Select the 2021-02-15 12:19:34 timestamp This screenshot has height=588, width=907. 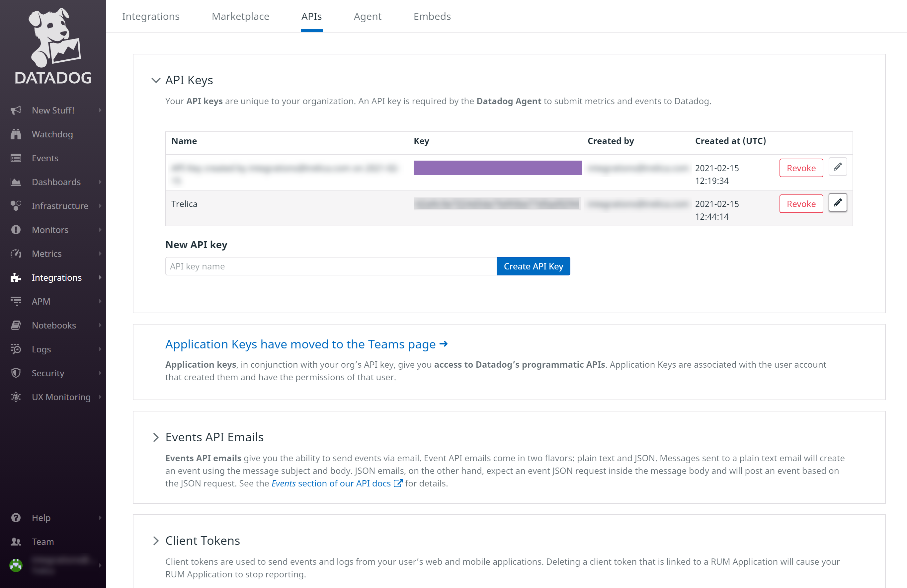point(716,175)
